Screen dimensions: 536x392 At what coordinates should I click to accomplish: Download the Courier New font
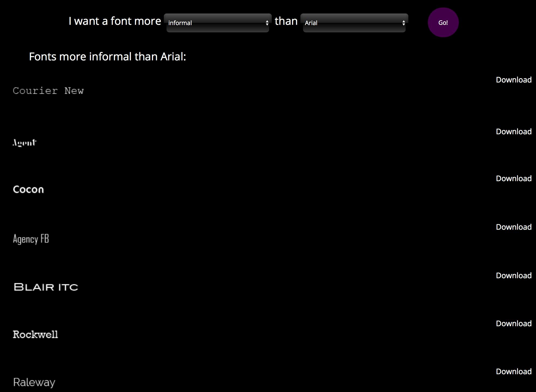pyautogui.click(x=513, y=80)
